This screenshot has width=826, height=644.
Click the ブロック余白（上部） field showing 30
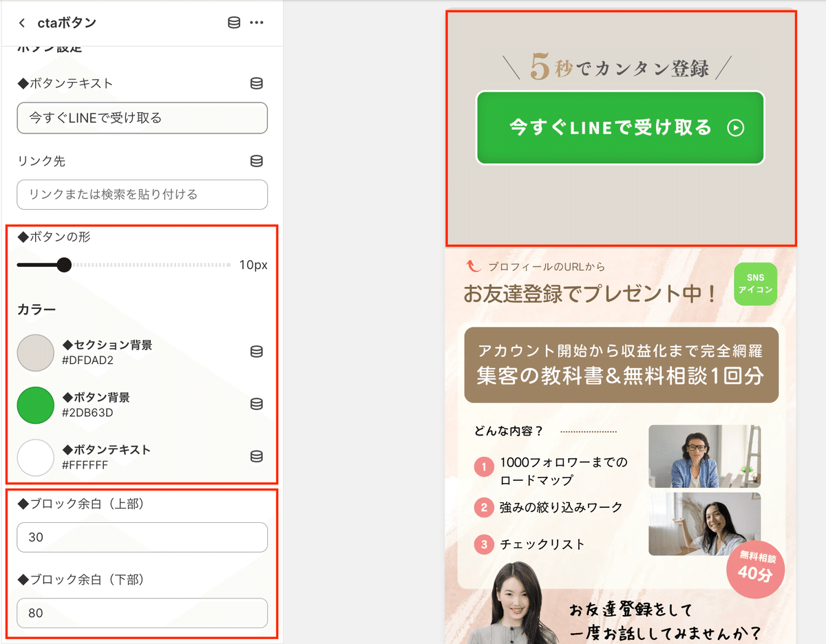pyautogui.click(x=142, y=537)
